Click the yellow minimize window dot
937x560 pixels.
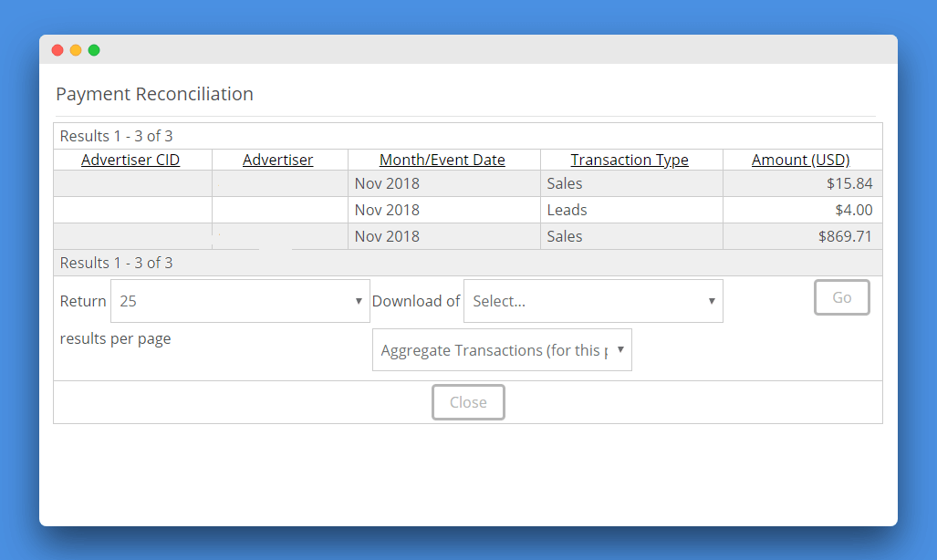[76, 50]
